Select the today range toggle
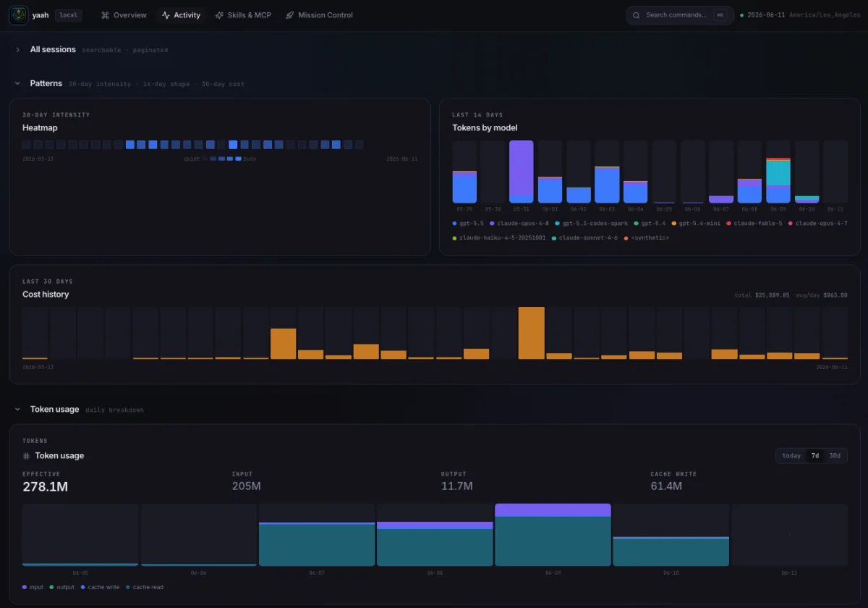The image size is (868, 608). pyautogui.click(x=791, y=456)
